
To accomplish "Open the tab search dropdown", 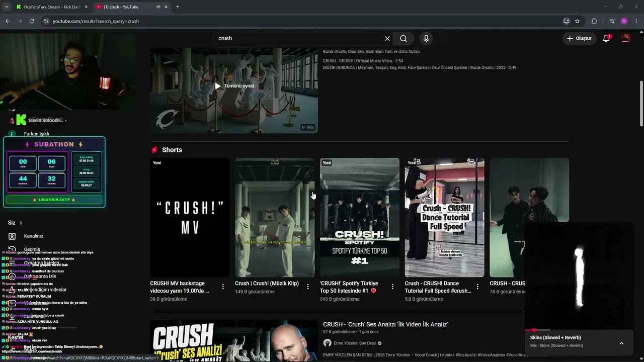I will [7, 7].
